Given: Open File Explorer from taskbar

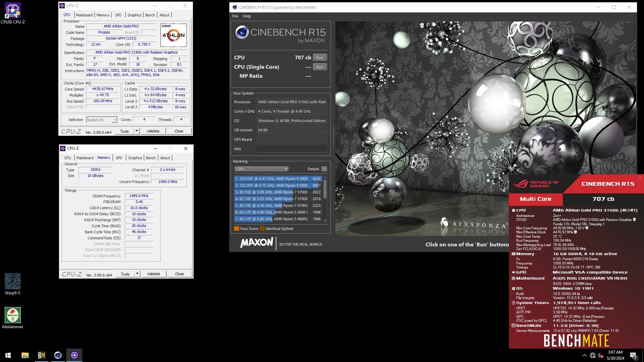Looking at the screenshot, I should 25,355.
